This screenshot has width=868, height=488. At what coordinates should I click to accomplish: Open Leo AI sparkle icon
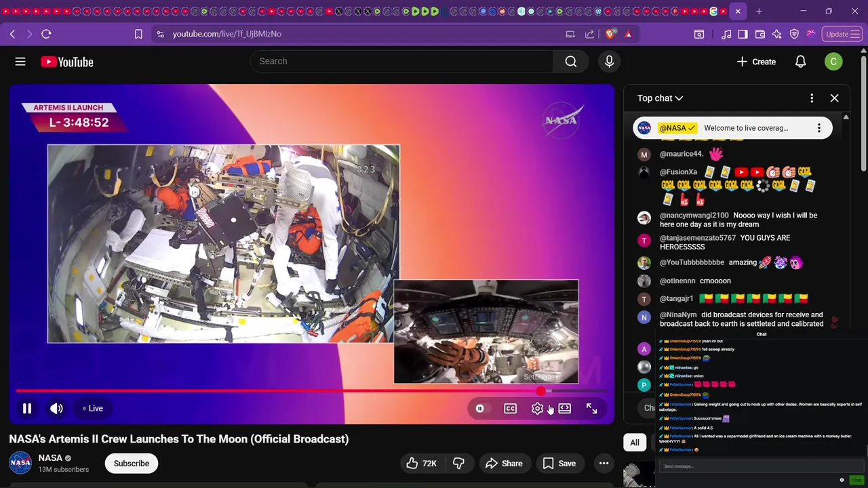(777, 34)
